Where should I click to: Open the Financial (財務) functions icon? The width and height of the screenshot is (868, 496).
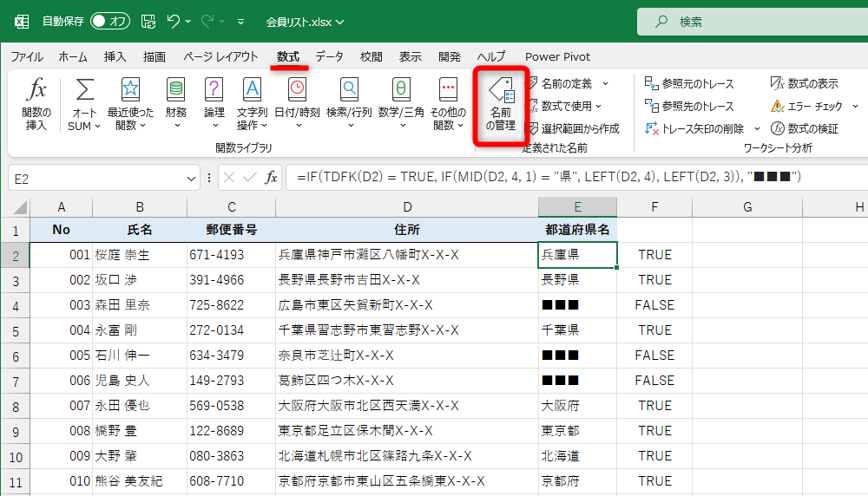coord(176,104)
